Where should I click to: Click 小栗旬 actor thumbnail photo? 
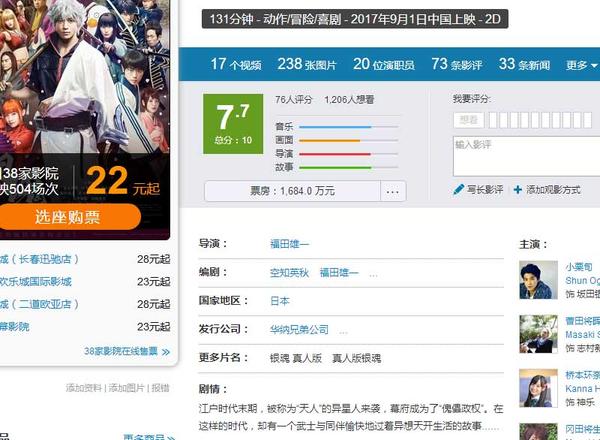pyautogui.click(x=538, y=280)
